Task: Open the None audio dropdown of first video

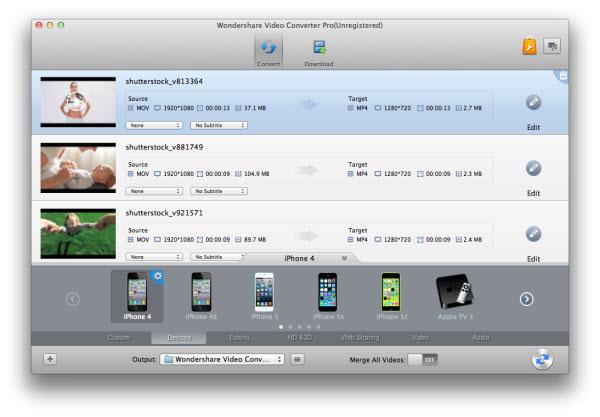Action: point(154,125)
